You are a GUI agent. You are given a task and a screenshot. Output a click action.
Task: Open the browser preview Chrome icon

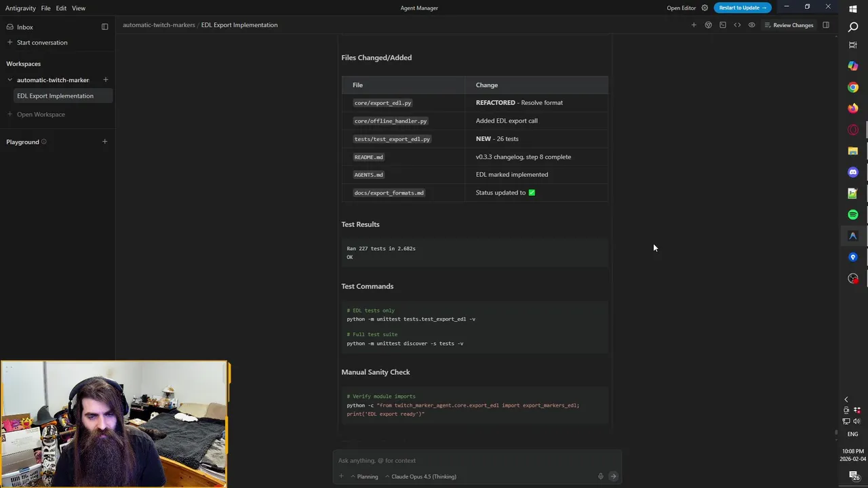708,25
